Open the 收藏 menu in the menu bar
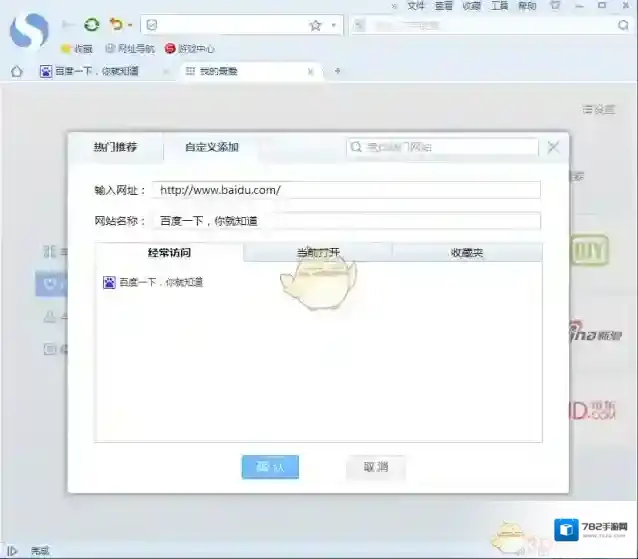Image resolution: width=638 pixels, height=559 pixels. click(472, 6)
